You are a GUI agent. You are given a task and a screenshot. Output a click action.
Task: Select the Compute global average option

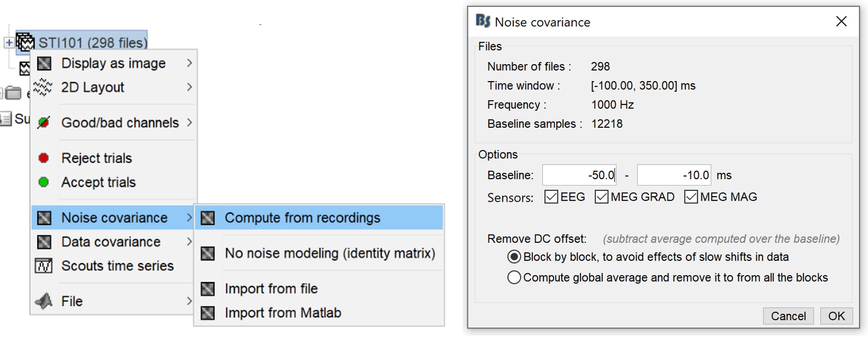tap(514, 278)
